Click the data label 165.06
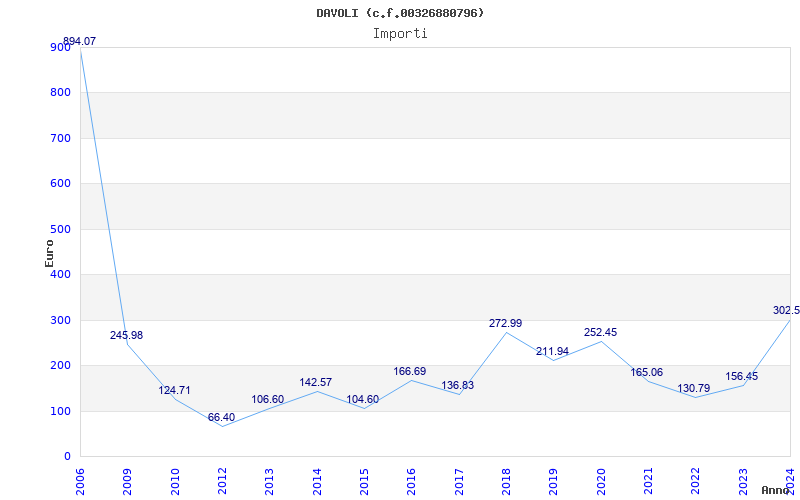 coord(646,372)
